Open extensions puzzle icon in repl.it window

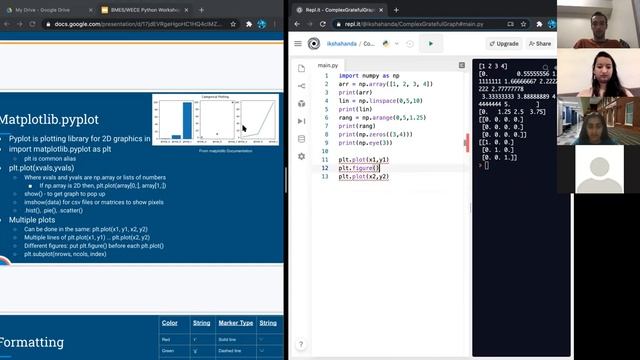[x=539, y=24]
